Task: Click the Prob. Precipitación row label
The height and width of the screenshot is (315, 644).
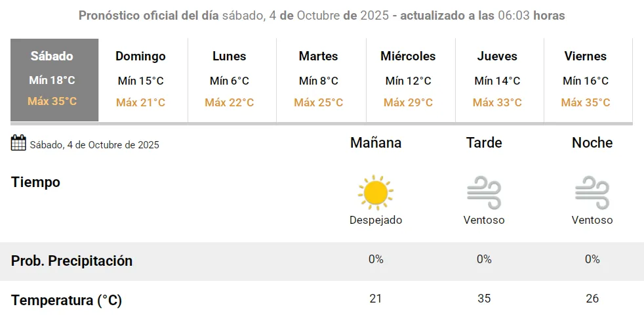Action: pyautogui.click(x=71, y=261)
